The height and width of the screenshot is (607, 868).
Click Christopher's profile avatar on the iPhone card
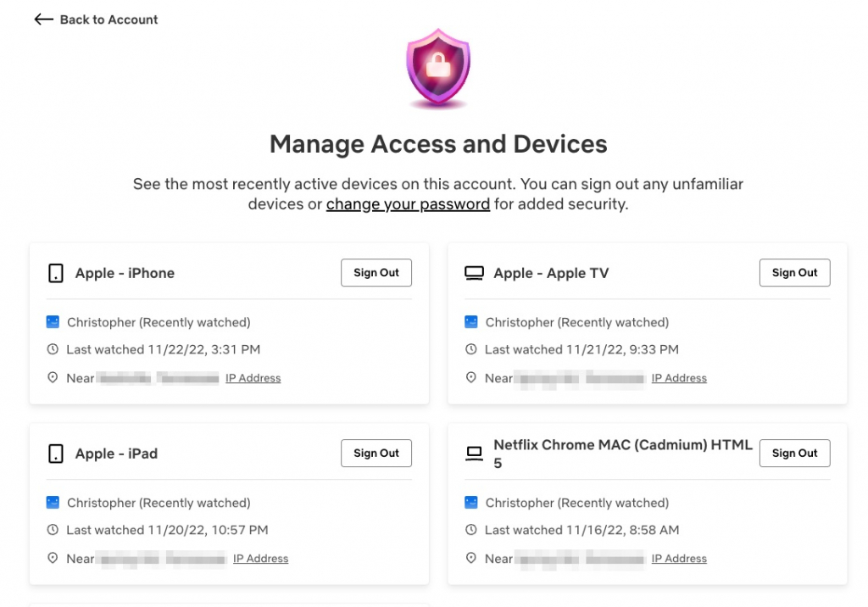[x=53, y=322]
